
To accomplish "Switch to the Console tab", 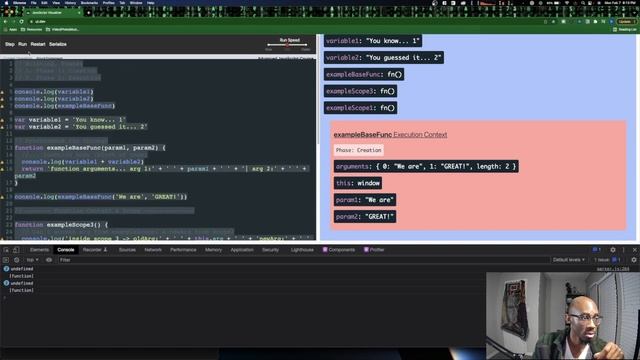I will pyautogui.click(x=66, y=250).
